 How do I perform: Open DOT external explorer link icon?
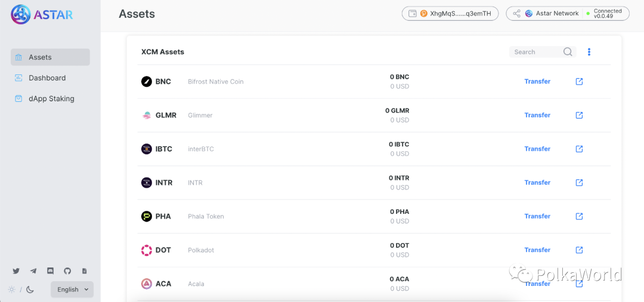(579, 250)
